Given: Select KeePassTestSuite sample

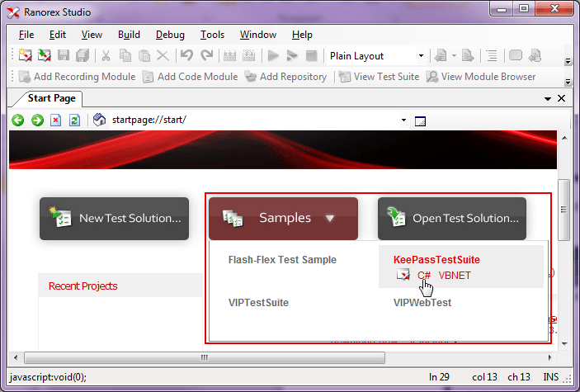Looking at the screenshot, I should tap(436, 260).
